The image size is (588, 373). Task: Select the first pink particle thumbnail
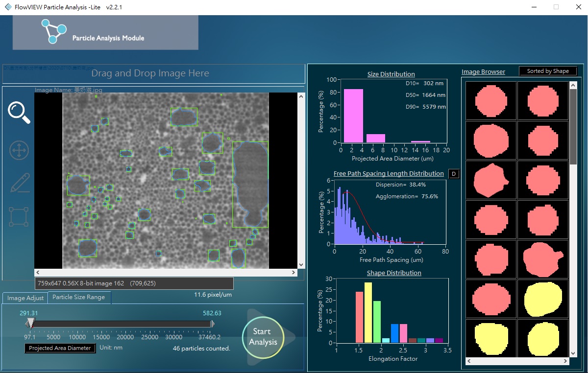491,101
